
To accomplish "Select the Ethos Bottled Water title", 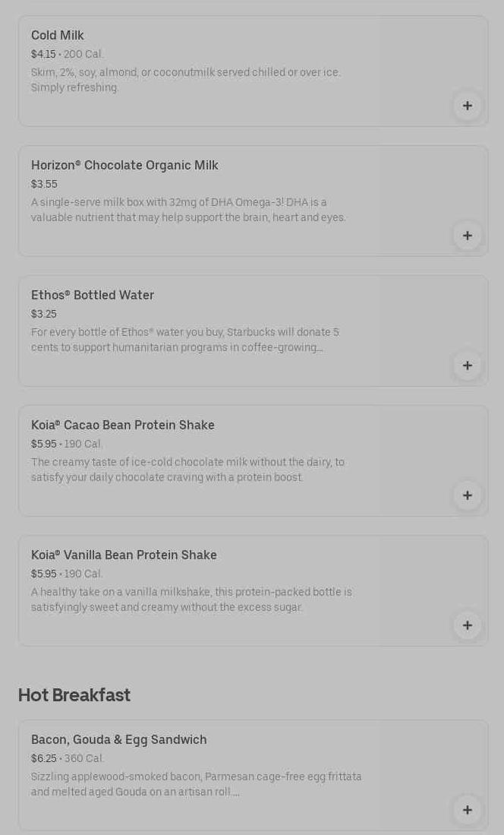I will click(x=93, y=296).
